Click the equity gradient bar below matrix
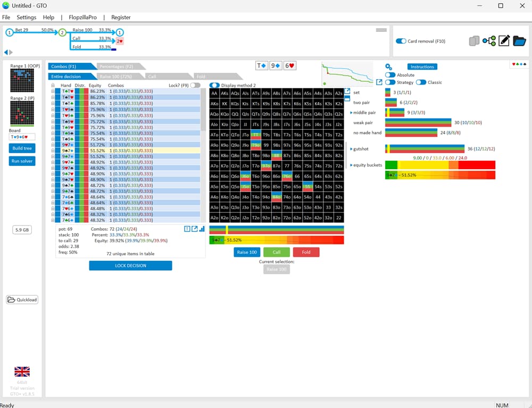 click(277, 240)
